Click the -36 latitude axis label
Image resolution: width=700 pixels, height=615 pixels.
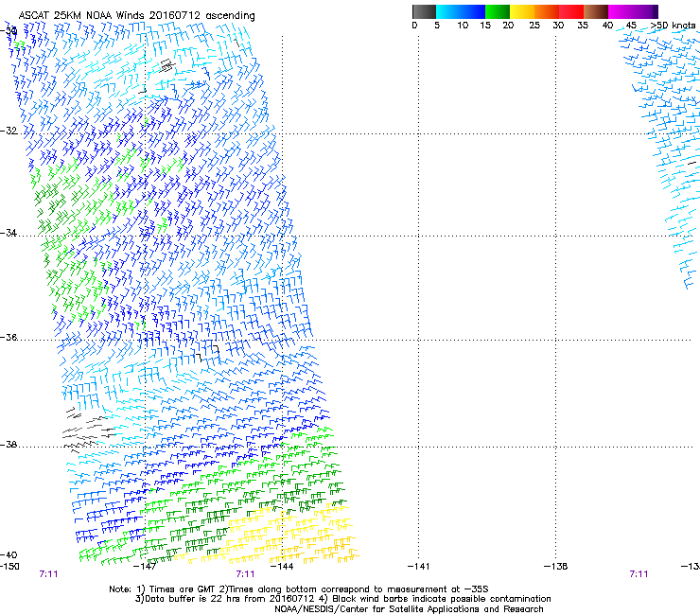click(x=9, y=337)
